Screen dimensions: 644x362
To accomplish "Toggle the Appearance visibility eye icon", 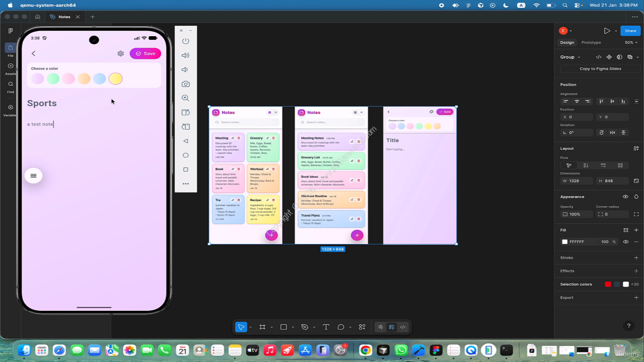I will [x=625, y=197].
